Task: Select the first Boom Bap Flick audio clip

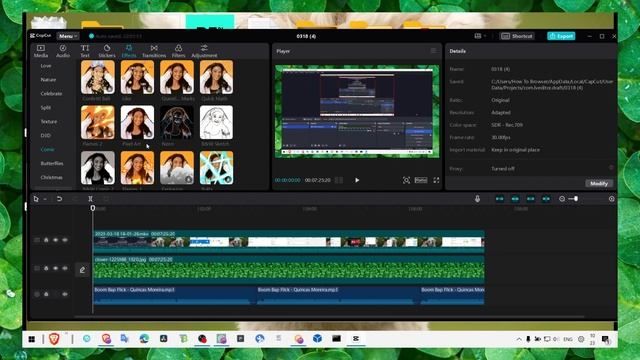Action: pyautogui.click(x=174, y=296)
